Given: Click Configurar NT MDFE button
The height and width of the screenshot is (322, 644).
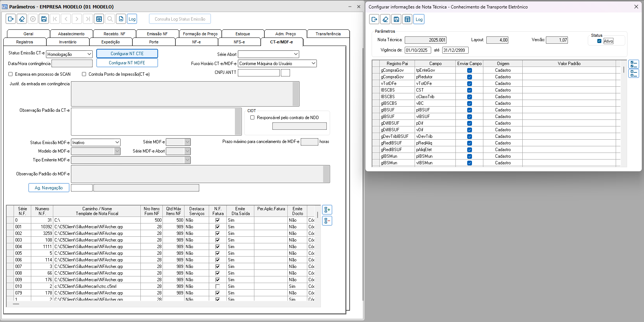Looking at the screenshot, I should [127, 63].
